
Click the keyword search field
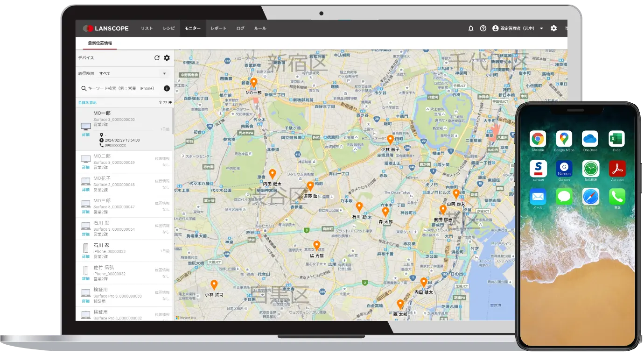click(121, 88)
